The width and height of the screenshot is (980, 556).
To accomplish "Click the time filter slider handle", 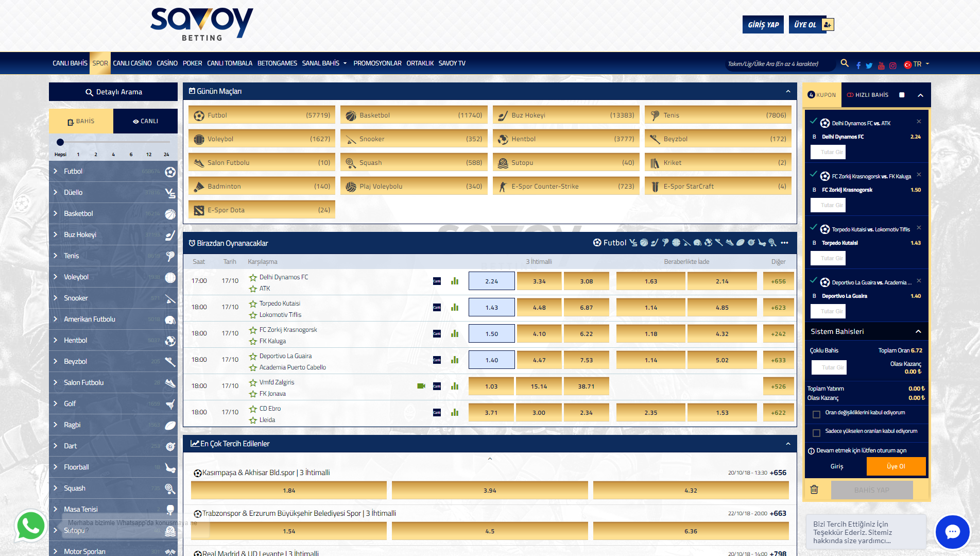I will [x=60, y=142].
